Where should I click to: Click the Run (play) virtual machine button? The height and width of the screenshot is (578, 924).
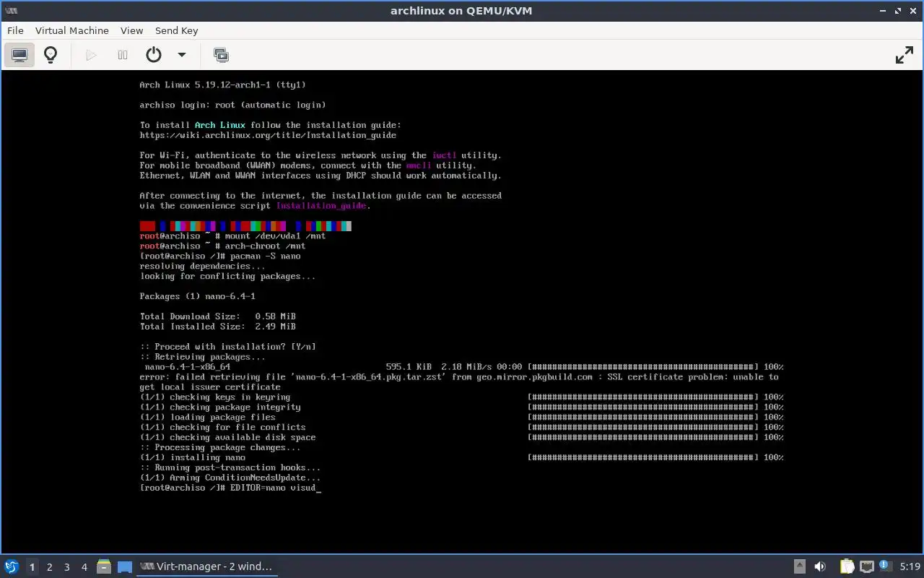click(91, 55)
